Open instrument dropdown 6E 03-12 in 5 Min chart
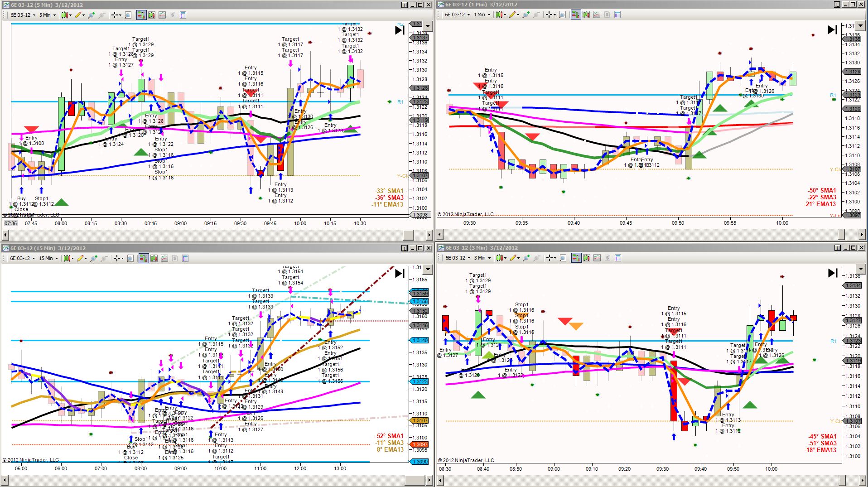 click(23, 15)
